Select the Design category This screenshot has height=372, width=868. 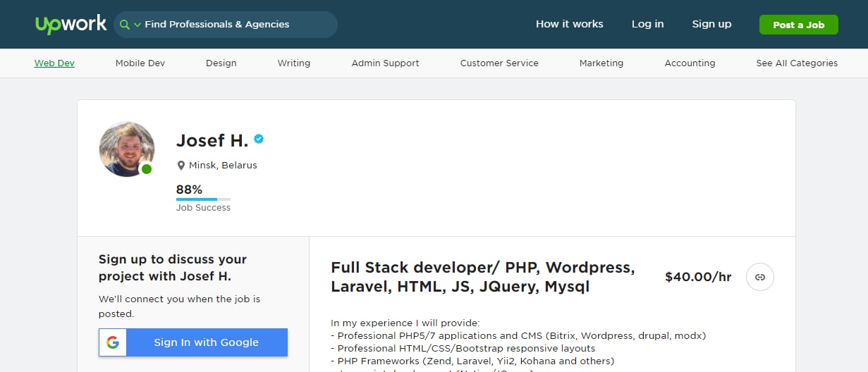[x=221, y=63]
